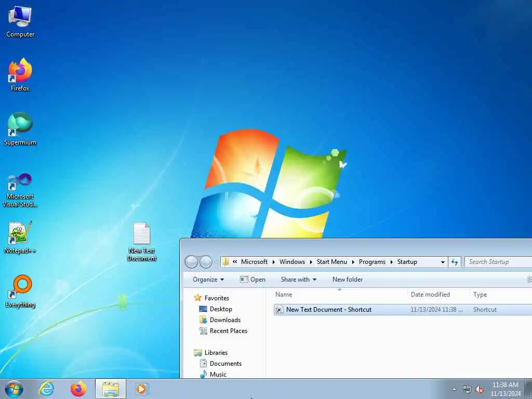532x399 pixels.
Task: Sort files by Date modified column
Action: (438, 295)
